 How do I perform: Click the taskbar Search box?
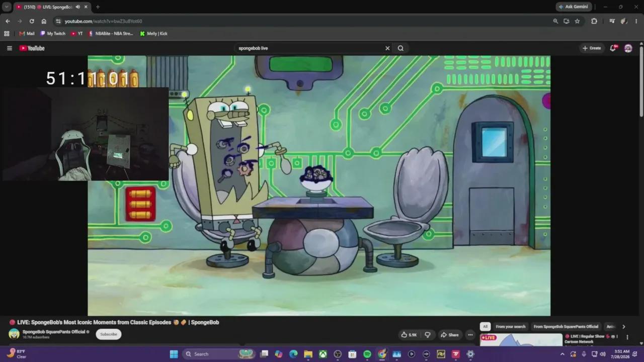pos(219,354)
